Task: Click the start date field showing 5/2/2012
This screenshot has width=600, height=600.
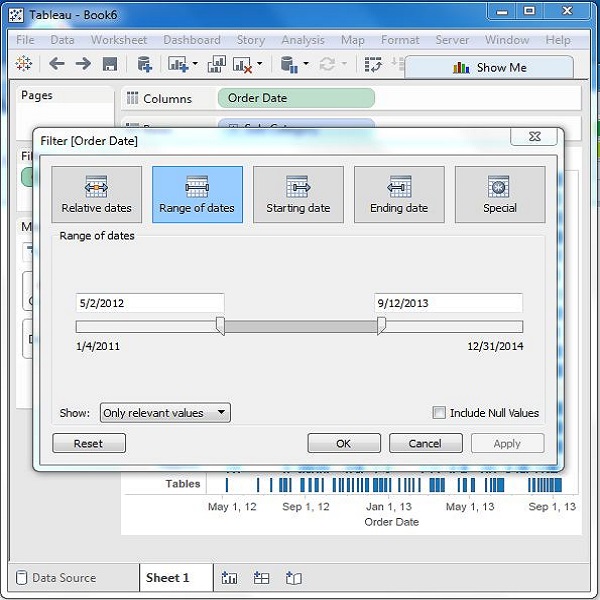Action: tap(150, 303)
